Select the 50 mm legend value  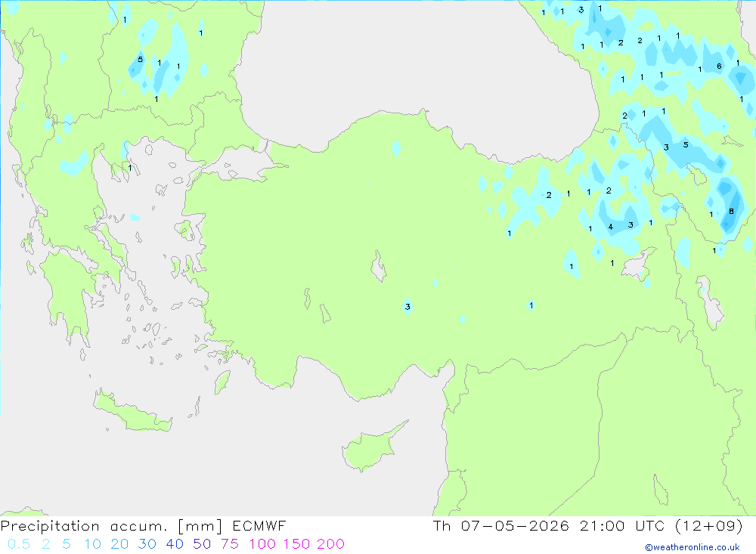click(x=202, y=544)
